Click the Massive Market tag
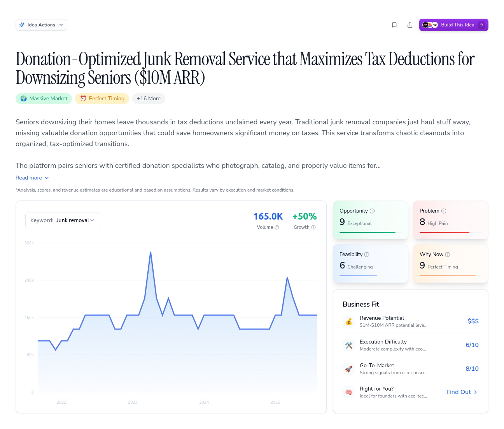The width and height of the screenshot is (504, 429). pos(44,99)
